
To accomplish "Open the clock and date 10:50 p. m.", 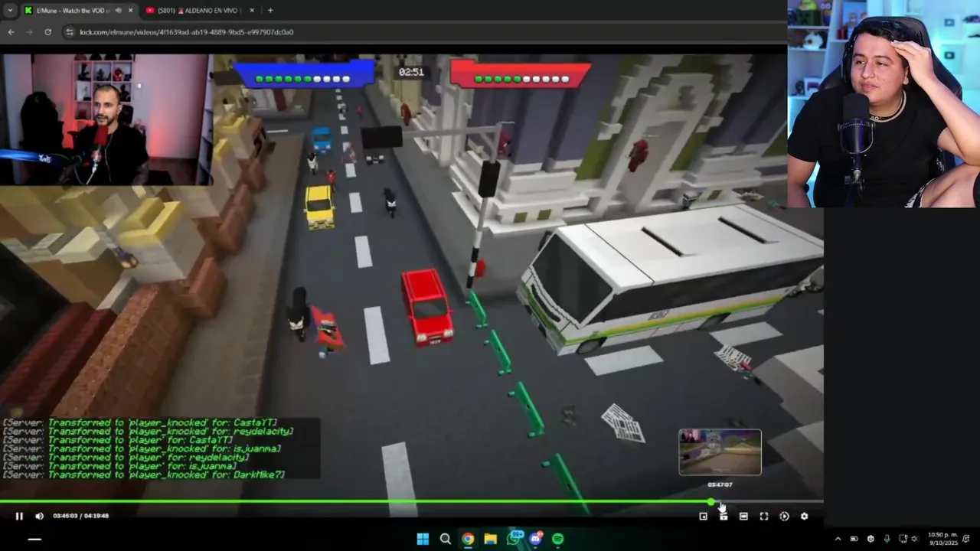I will (x=942, y=539).
